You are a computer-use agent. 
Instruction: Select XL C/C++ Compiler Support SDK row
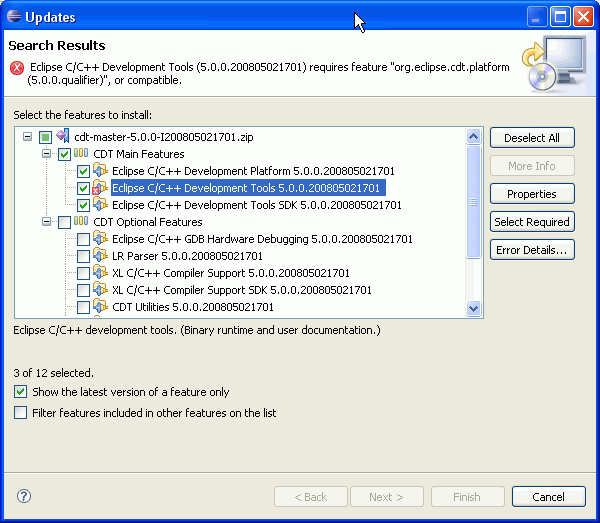[x=241, y=290]
